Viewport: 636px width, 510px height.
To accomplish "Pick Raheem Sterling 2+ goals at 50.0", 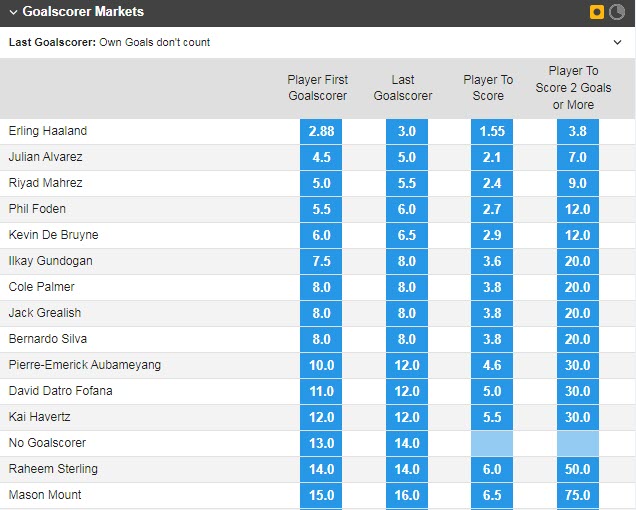I will coord(578,469).
